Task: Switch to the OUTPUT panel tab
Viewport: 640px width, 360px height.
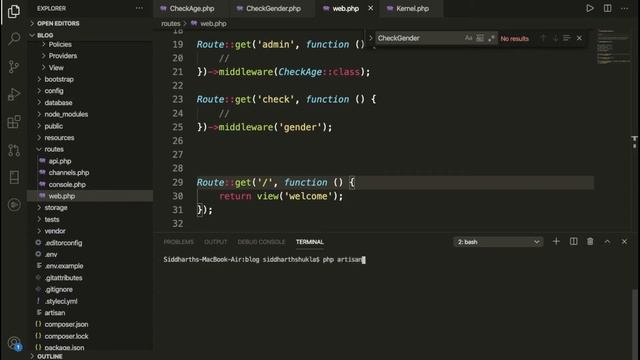Action: point(216,242)
